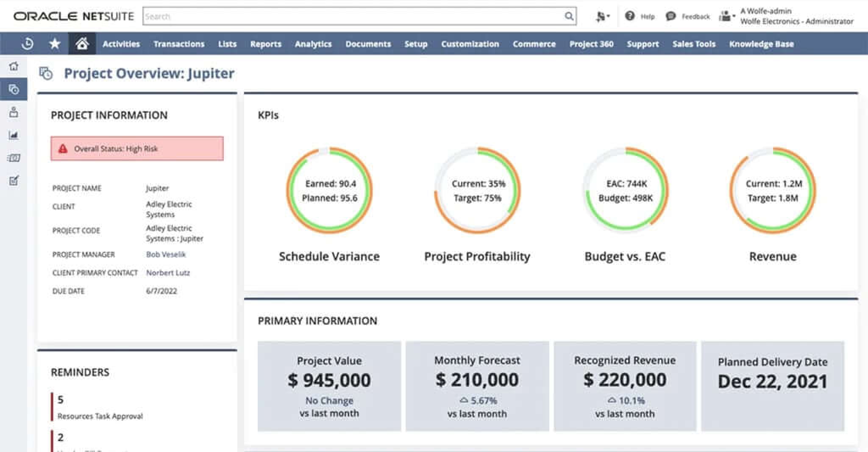Go to the Home house icon in navigation bar
Viewport: 868px width, 452px height.
(x=82, y=43)
